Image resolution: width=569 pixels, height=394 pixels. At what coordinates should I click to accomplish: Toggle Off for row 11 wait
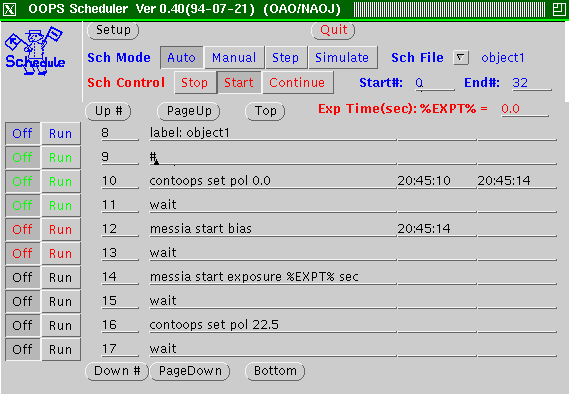tap(22, 205)
